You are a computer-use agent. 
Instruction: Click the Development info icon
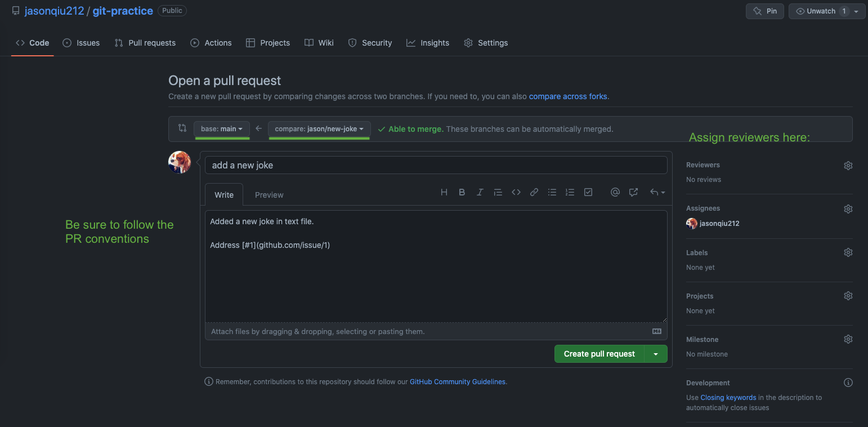tap(848, 382)
